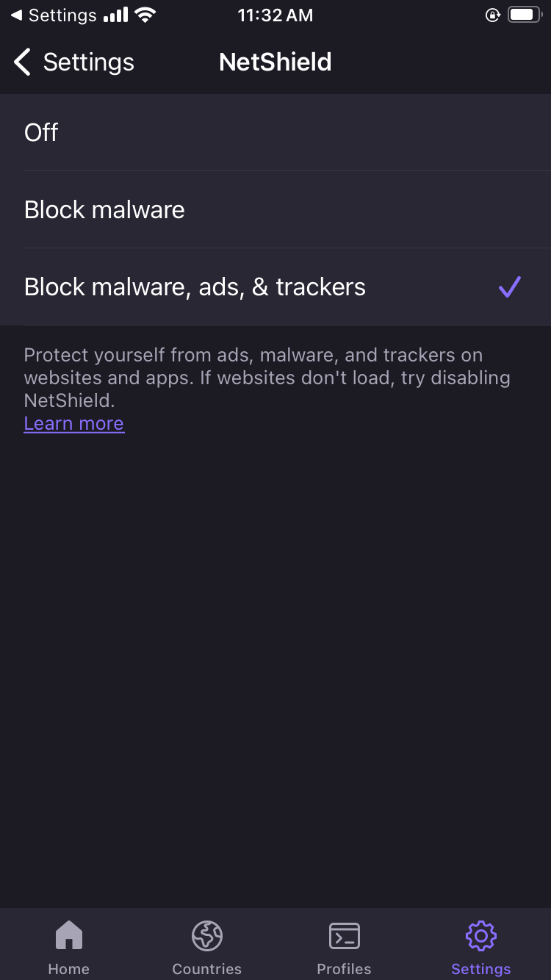Tap the cellular signal bars

pos(118,14)
